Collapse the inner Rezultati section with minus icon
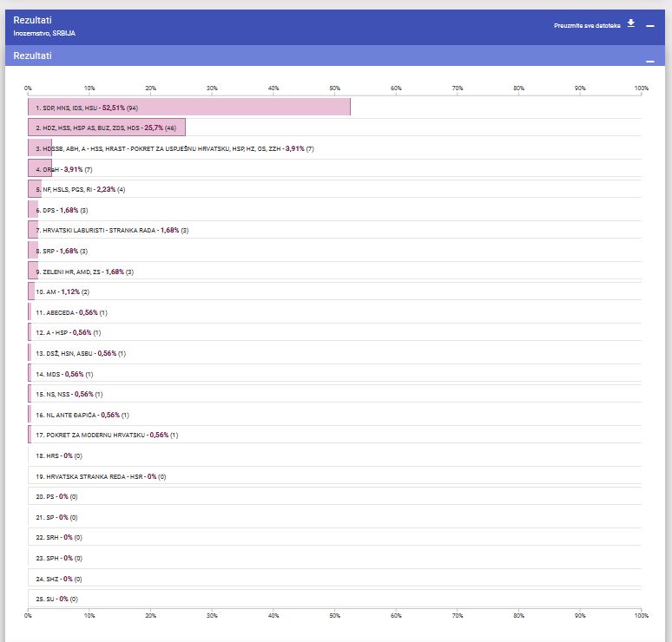Image resolution: width=672 pixels, height=642 pixels. [x=650, y=62]
